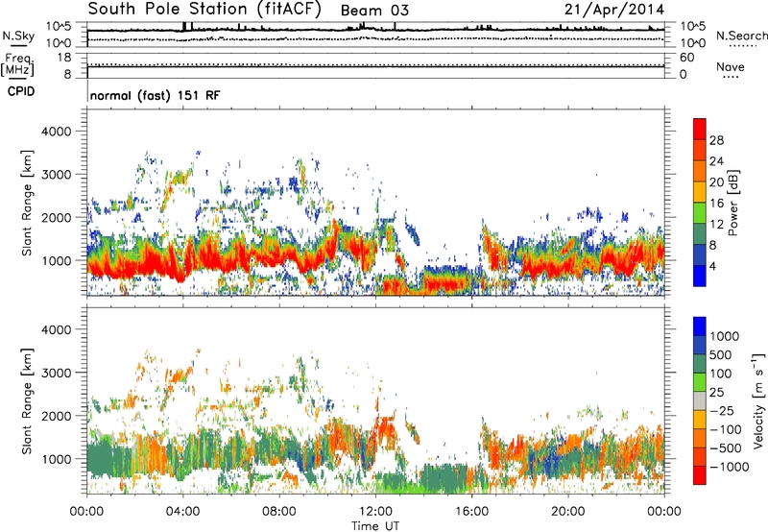Click the 'Freq. [MHz]' axis label

tap(17, 65)
